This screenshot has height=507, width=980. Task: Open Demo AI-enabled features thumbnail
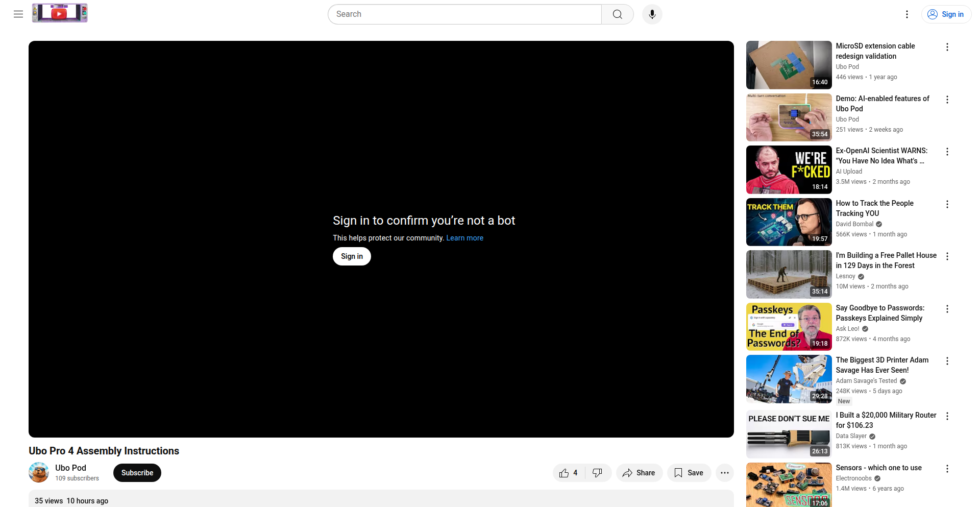coord(789,117)
